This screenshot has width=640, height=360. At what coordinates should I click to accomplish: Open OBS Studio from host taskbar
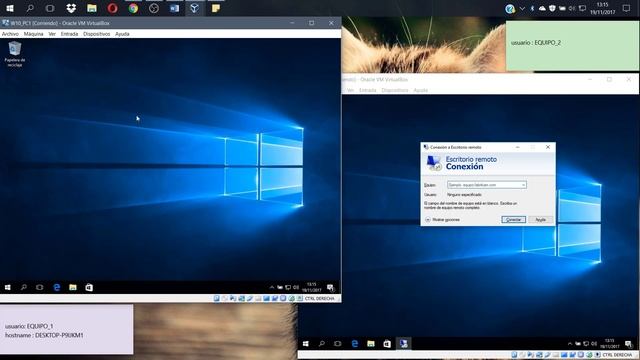click(154, 8)
